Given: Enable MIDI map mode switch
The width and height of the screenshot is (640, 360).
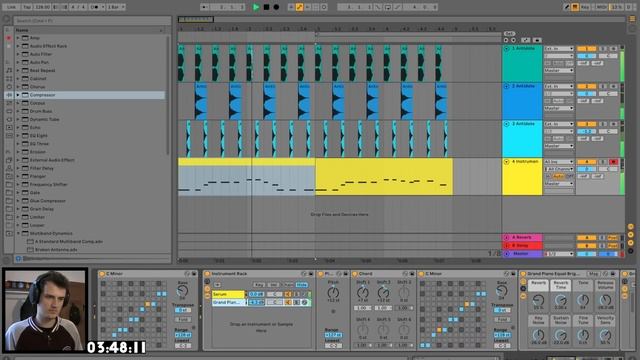Looking at the screenshot, I should 601,7.
